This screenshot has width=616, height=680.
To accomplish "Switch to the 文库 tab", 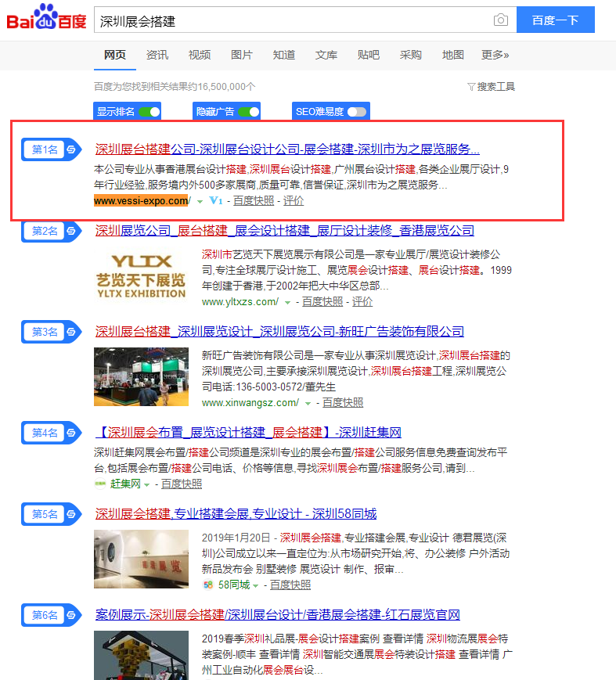I will click(x=326, y=55).
